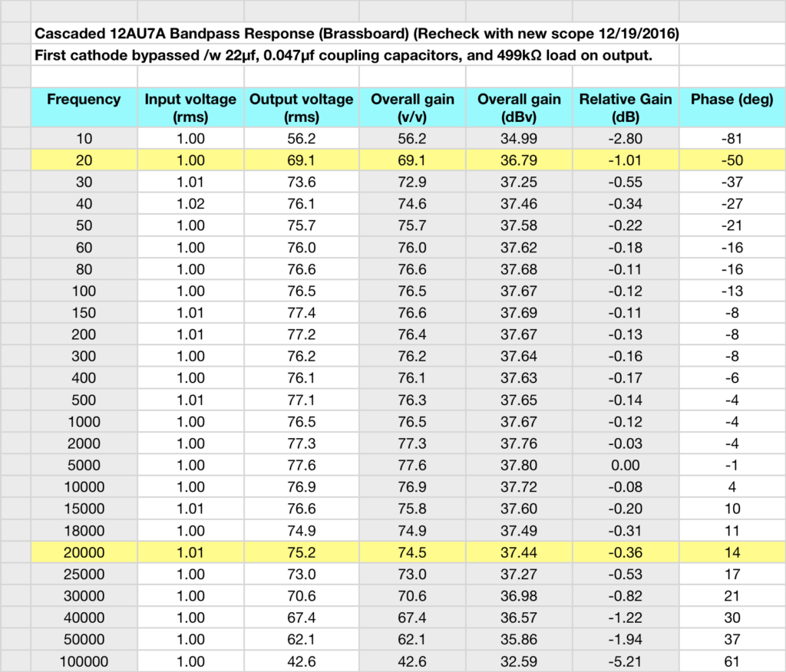Click dBv value 32.59
Screen dimensions: 786x672
coord(519,661)
